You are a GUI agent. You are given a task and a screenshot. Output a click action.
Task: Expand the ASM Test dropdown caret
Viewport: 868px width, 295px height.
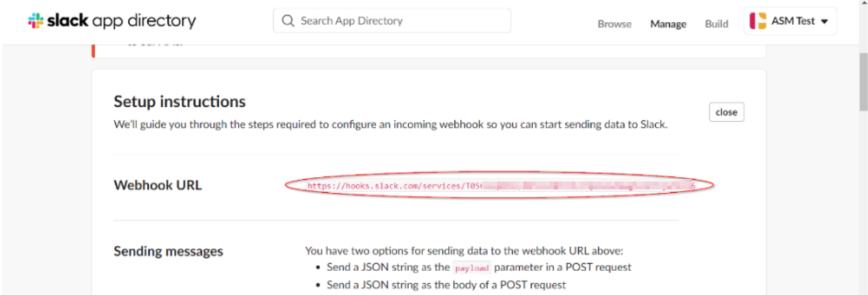[x=825, y=22]
